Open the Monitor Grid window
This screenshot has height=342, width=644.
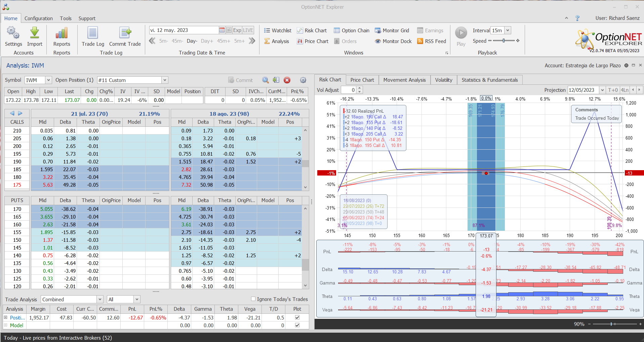click(x=392, y=31)
